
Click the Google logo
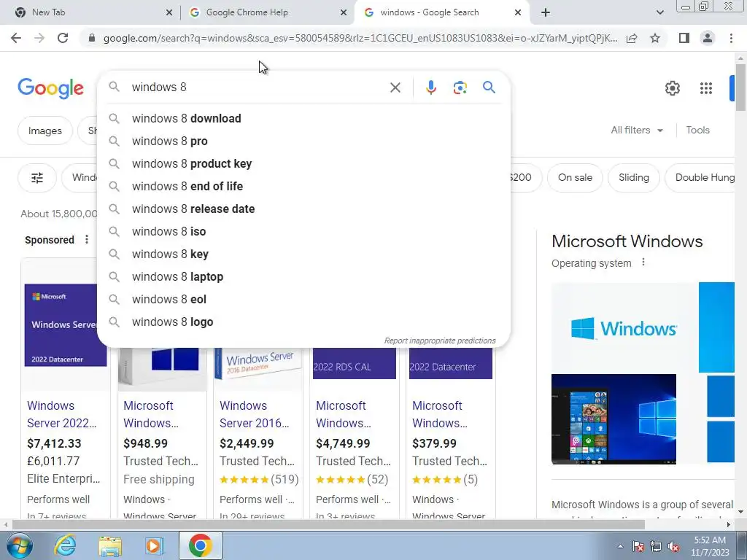[50, 88]
